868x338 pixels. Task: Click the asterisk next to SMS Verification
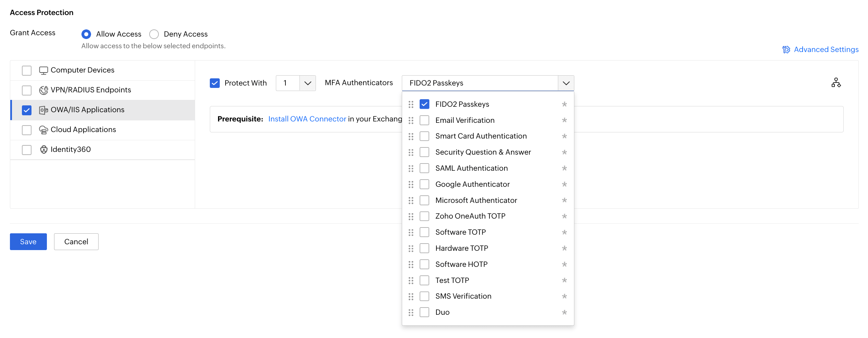[x=564, y=296]
